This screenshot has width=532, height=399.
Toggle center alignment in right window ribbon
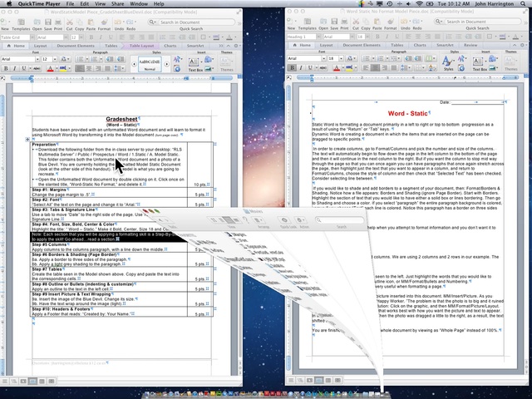[x=375, y=68]
